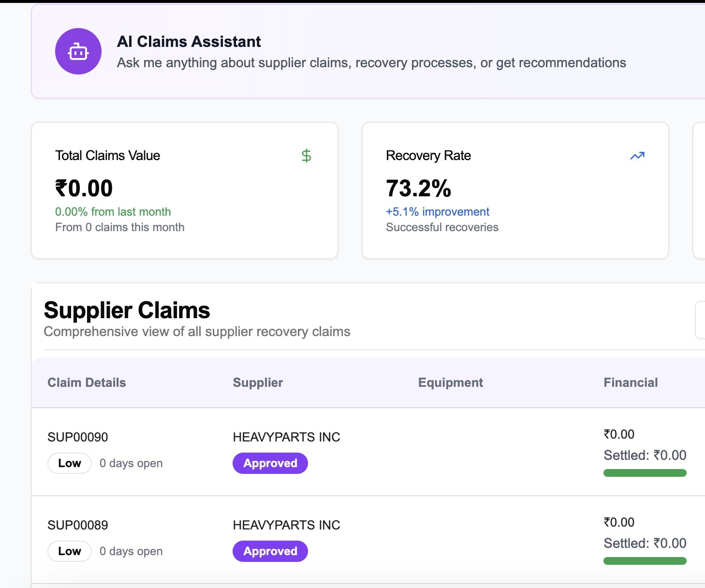Click the blue trending-up arrow icon

637,156
